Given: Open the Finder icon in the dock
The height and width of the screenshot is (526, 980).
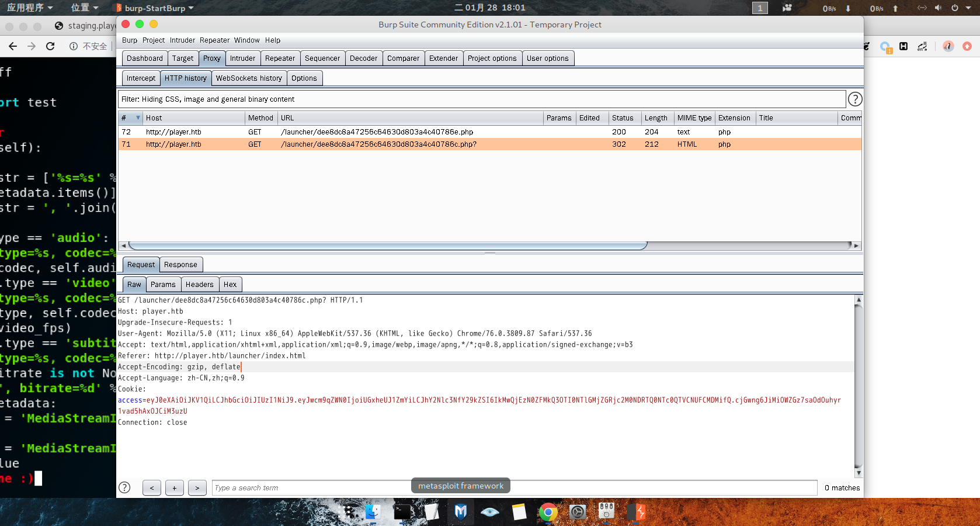Looking at the screenshot, I should [x=373, y=513].
